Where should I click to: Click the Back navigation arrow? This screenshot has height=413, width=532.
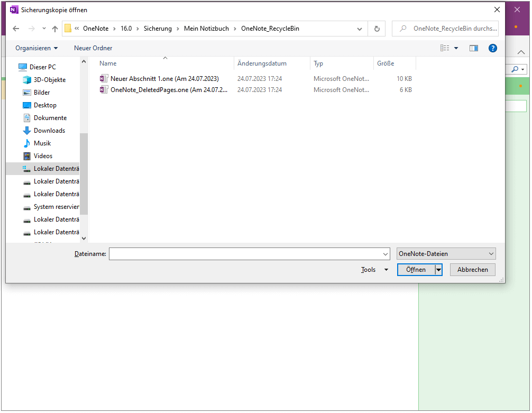tap(16, 29)
